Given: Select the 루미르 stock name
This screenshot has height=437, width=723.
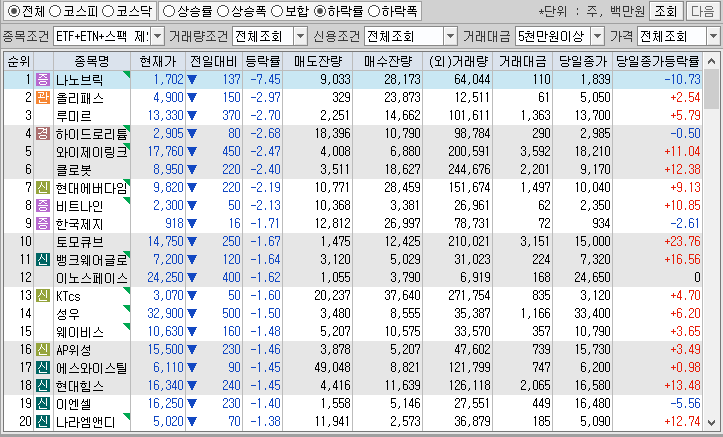Looking at the screenshot, I should point(73,116).
